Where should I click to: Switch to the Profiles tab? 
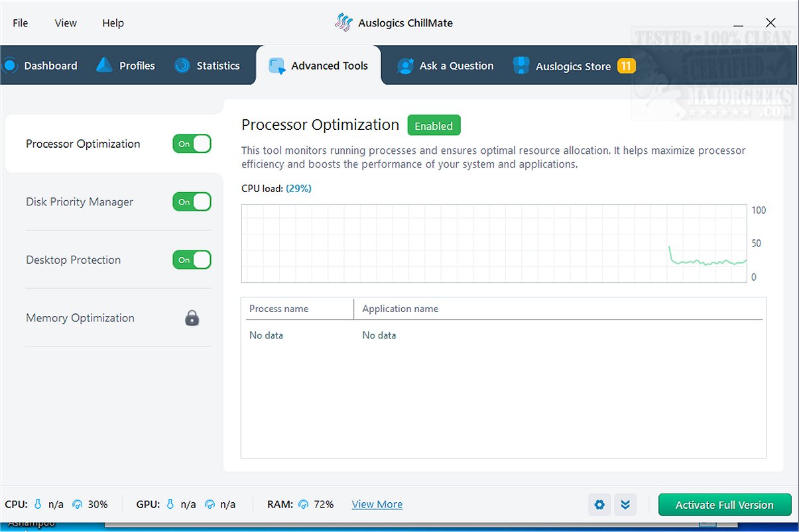coord(125,66)
